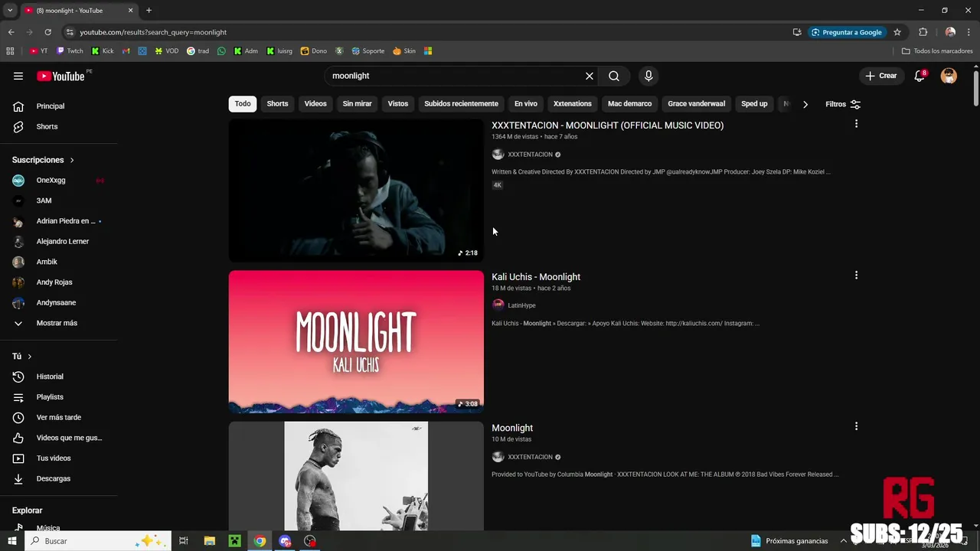Select the Vistos filter chip
Viewport: 980px width, 551px height.
pos(398,104)
